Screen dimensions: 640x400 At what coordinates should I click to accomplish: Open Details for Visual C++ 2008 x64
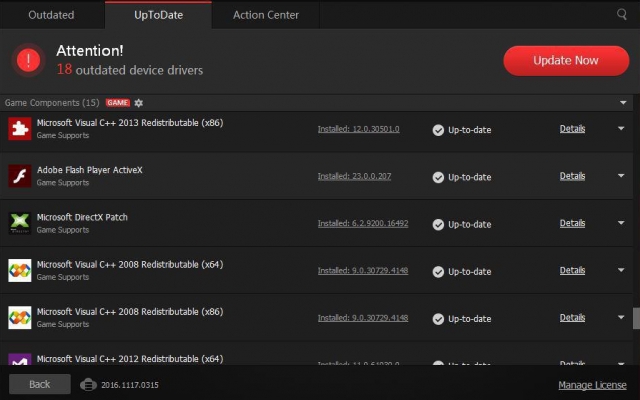click(x=572, y=271)
